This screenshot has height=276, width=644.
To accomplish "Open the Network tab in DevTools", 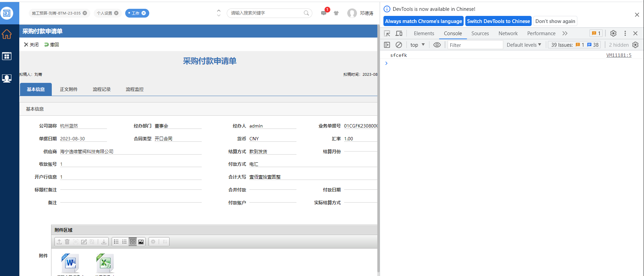I will pos(508,33).
